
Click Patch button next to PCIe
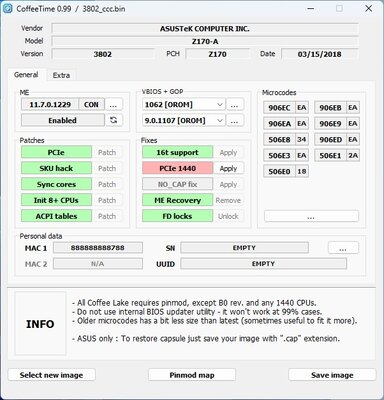pyautogui.click(x=107, y=152)
